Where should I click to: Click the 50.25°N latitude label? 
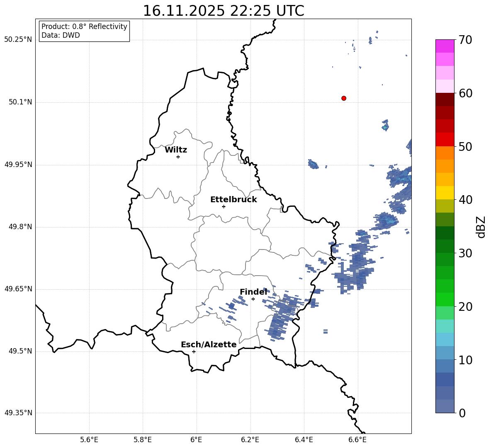[x=18, y=40]
